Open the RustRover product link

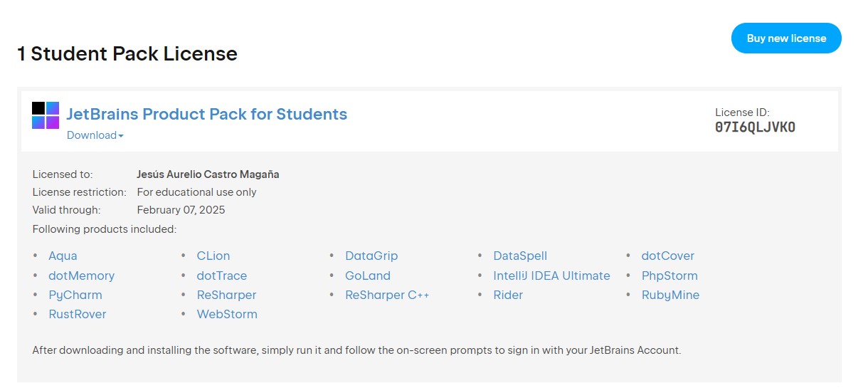pos(78,314)
